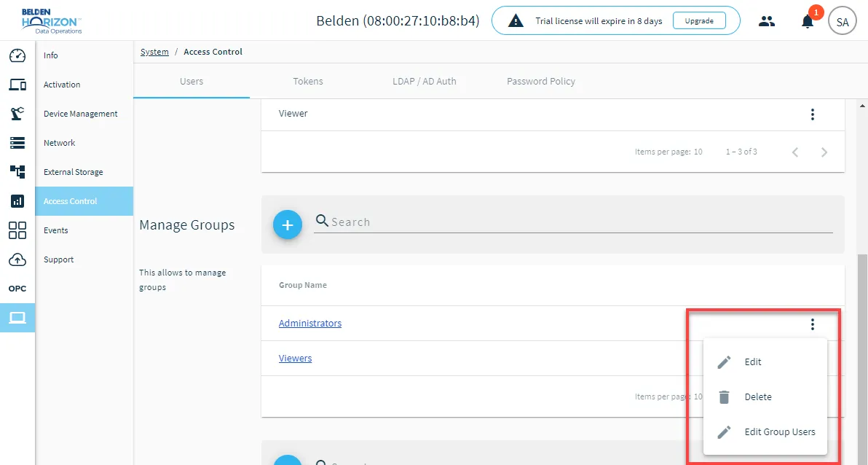Select the robot arm icon in the left rail
The width and height of the screenshot is (868, 465).
point(17,114)
